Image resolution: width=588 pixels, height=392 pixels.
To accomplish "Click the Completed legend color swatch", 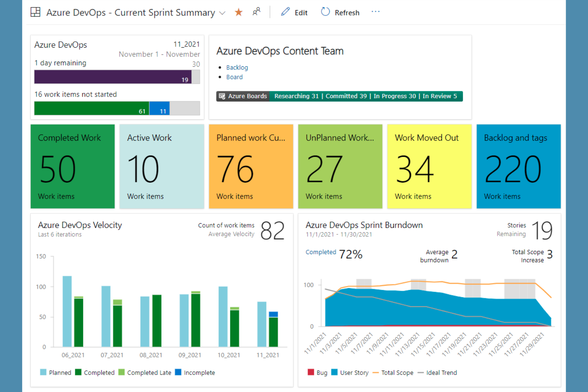I will 78,372.
